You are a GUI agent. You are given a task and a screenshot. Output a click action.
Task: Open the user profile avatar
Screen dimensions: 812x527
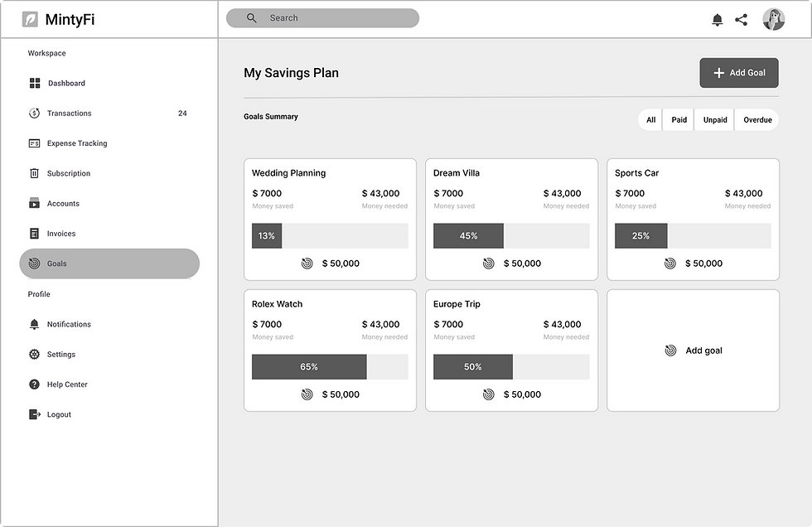(773, 20)
